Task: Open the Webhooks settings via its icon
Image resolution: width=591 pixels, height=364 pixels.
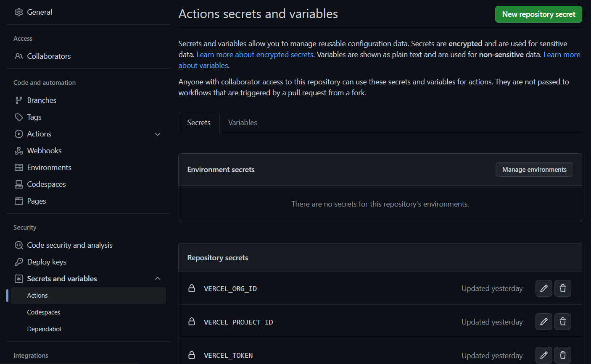Action: coord(19,150)
